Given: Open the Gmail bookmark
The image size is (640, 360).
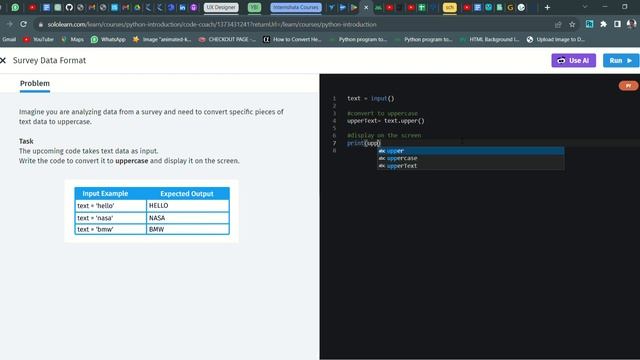Looking at the screenshot, I should (x=9, y=40).
